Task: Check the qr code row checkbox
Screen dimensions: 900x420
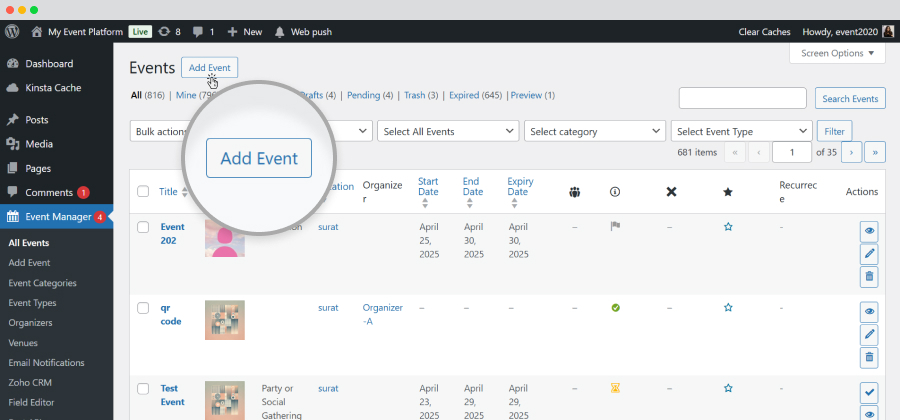Action: click(143, 308)
